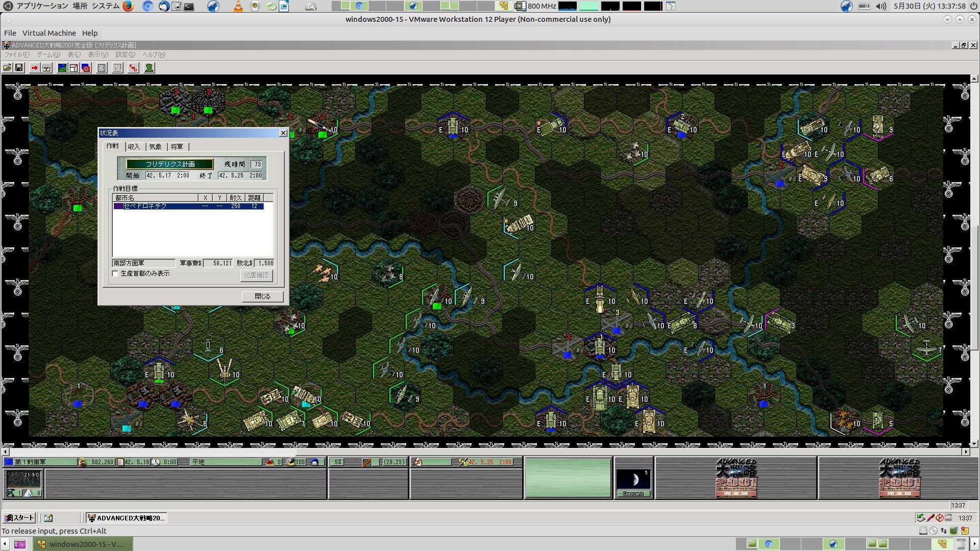Open VLC media player from top panel

coord(238,6)
